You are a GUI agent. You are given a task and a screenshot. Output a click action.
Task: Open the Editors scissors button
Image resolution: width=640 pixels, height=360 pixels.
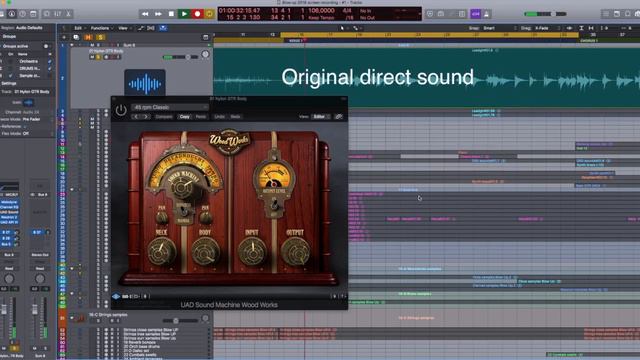[69, 14]
